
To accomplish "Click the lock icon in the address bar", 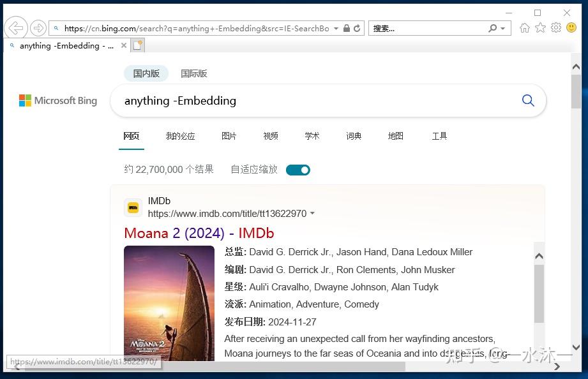I will pos(347,27).
